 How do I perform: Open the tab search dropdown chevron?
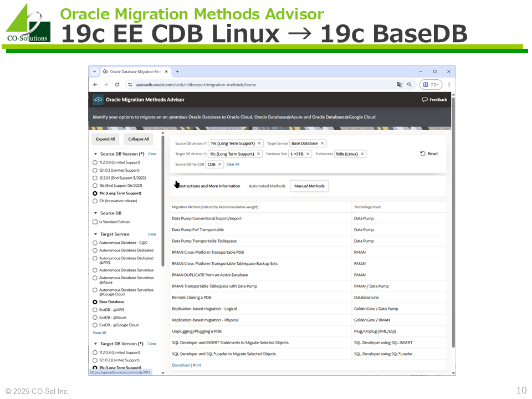pos(94,71)
